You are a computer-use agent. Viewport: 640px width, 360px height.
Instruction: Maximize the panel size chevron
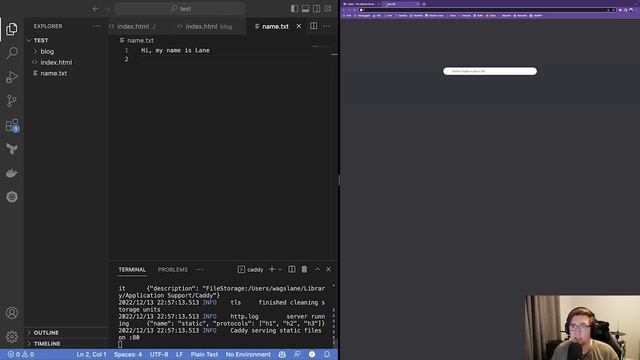(317, 269)
